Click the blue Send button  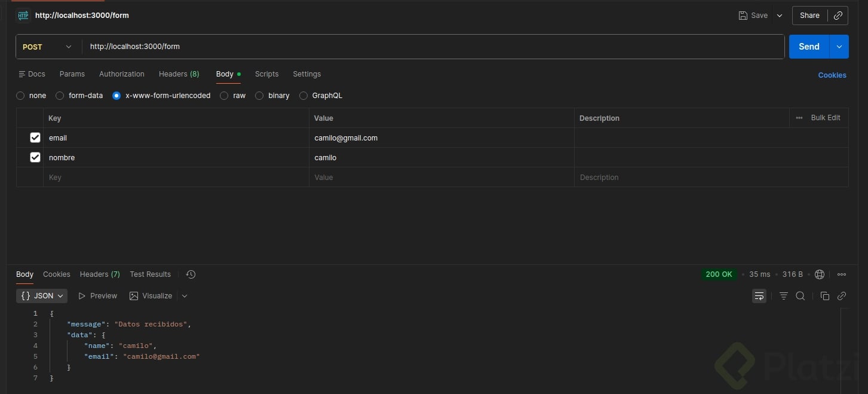click(809, 47)
